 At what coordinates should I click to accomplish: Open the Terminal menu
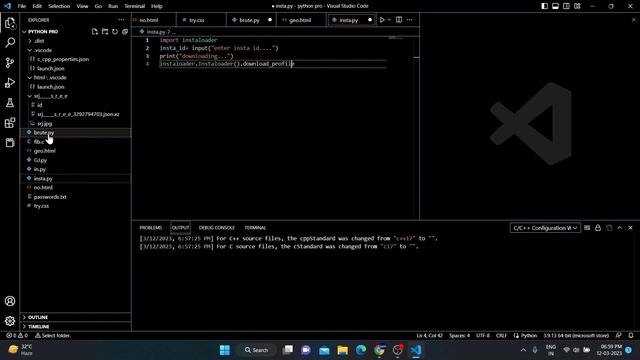click(x=135, y=6)
